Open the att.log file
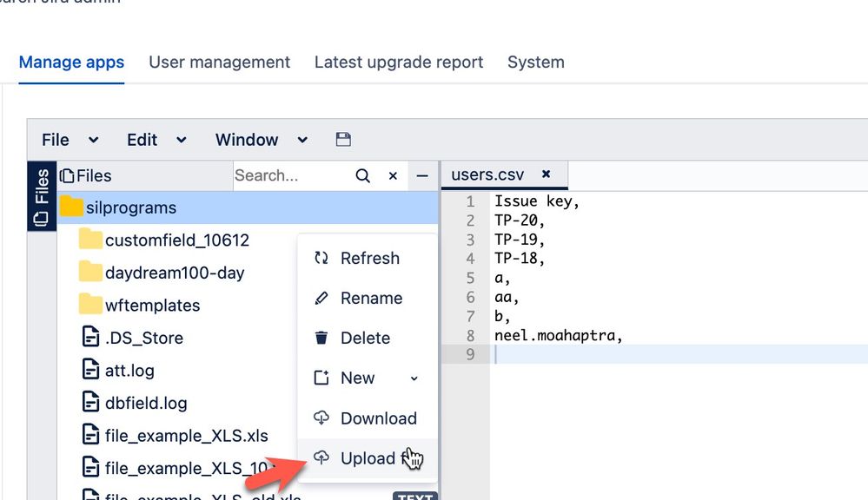The width and height of the screenshot is (868, 500). (129, 371)
